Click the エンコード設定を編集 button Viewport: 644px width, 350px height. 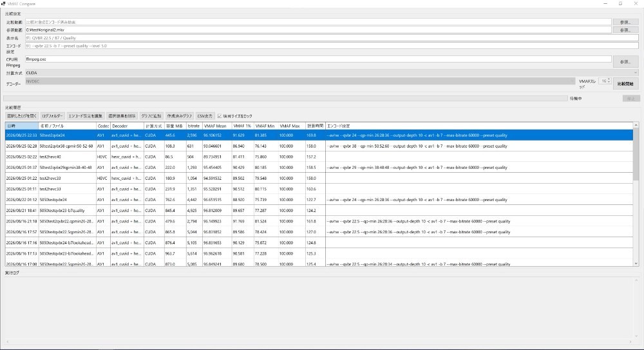pyautogui.click(x=86, y=116)
